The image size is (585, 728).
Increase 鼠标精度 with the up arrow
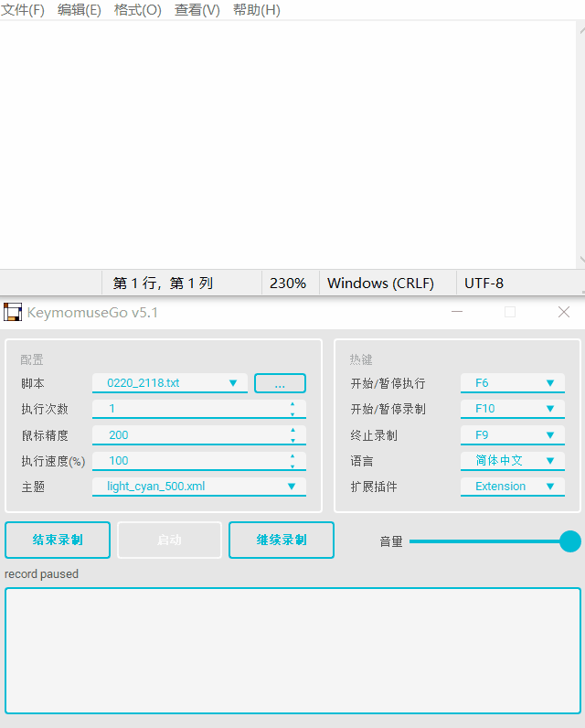click(x=292, y=431)
